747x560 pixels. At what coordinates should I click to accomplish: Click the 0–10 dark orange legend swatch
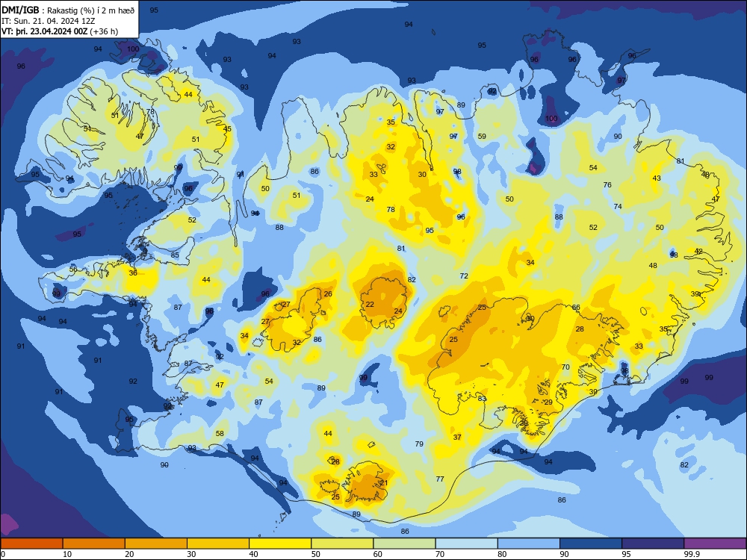click(31, 544)
